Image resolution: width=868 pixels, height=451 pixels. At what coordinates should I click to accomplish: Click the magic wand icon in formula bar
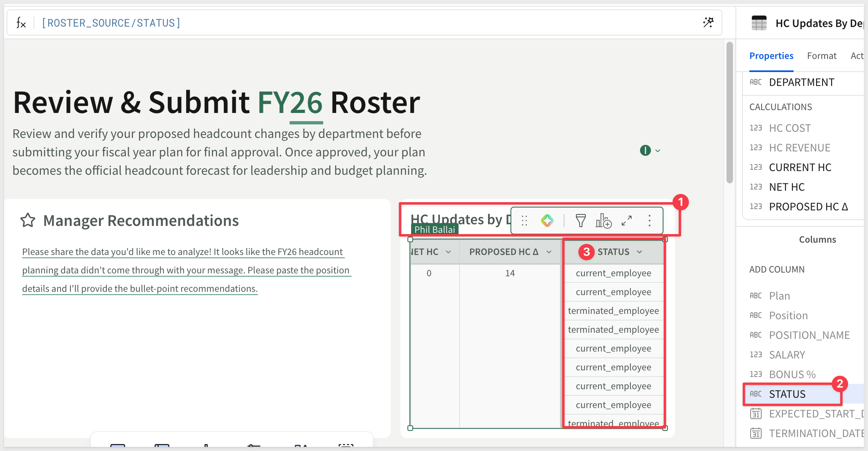[x=708, y=23]
